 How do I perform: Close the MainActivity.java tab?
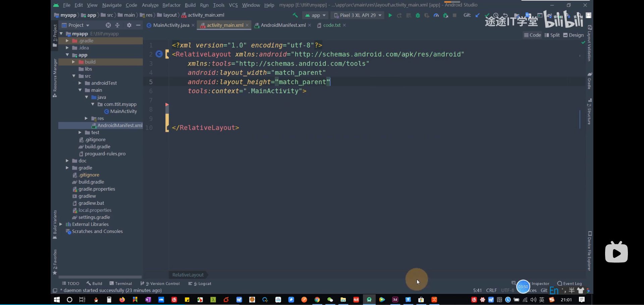[x=193, y=25]
